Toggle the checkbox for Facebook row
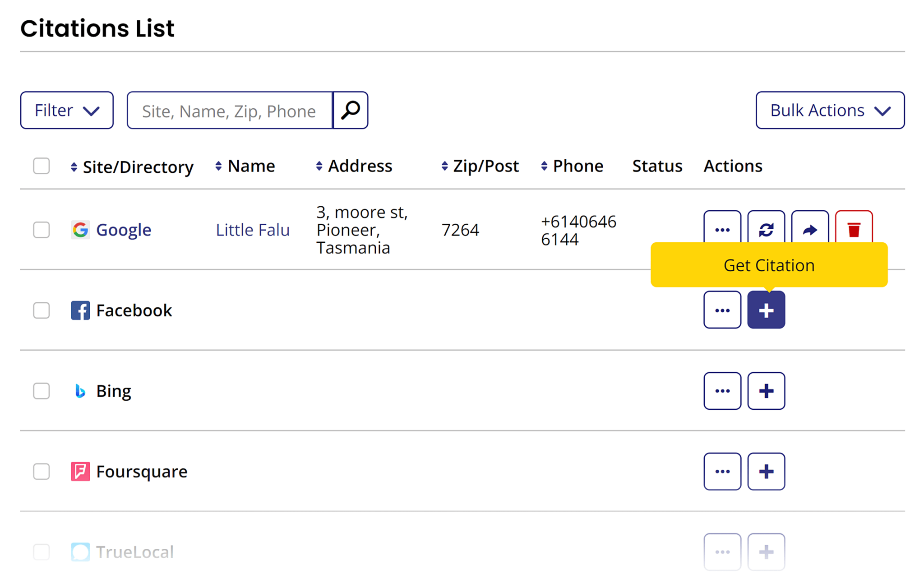The width and height of the screenshot is (924, 588). [x=42, y=310]
